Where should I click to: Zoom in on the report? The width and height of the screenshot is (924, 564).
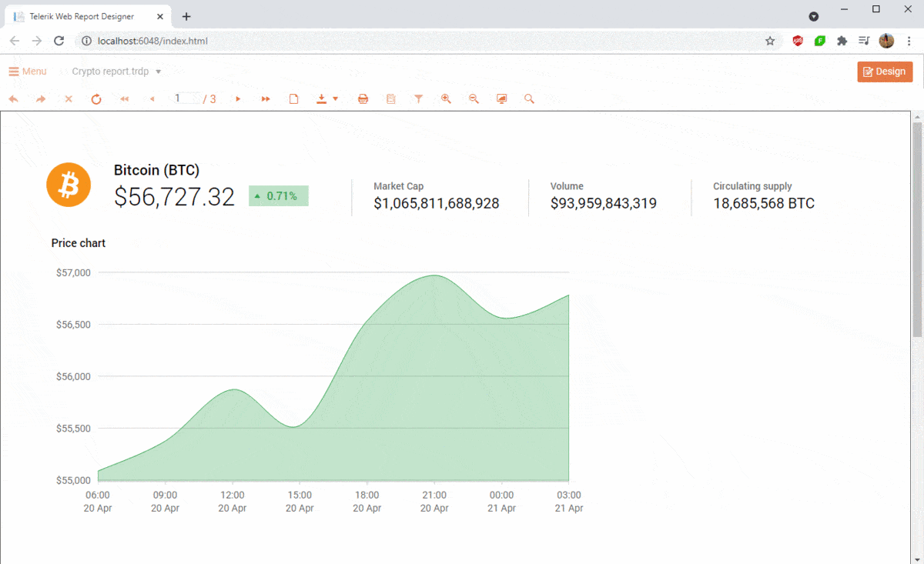[446, 98]
